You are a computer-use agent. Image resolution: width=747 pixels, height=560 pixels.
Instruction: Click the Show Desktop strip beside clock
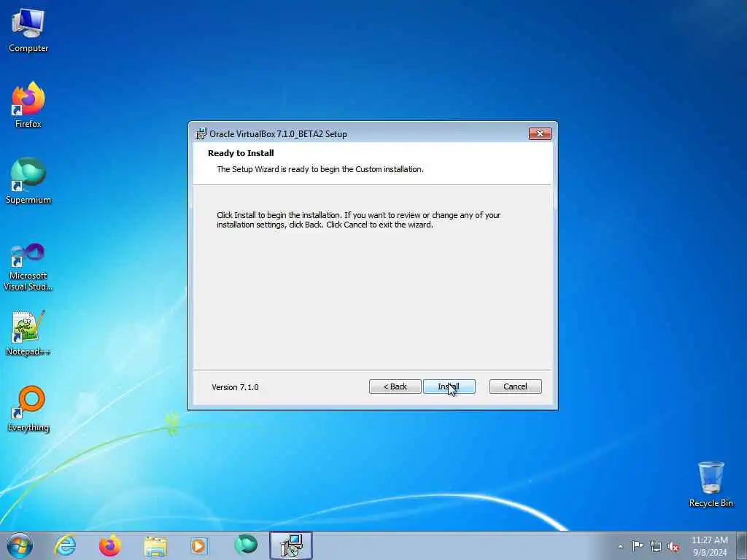coord(742,545)
